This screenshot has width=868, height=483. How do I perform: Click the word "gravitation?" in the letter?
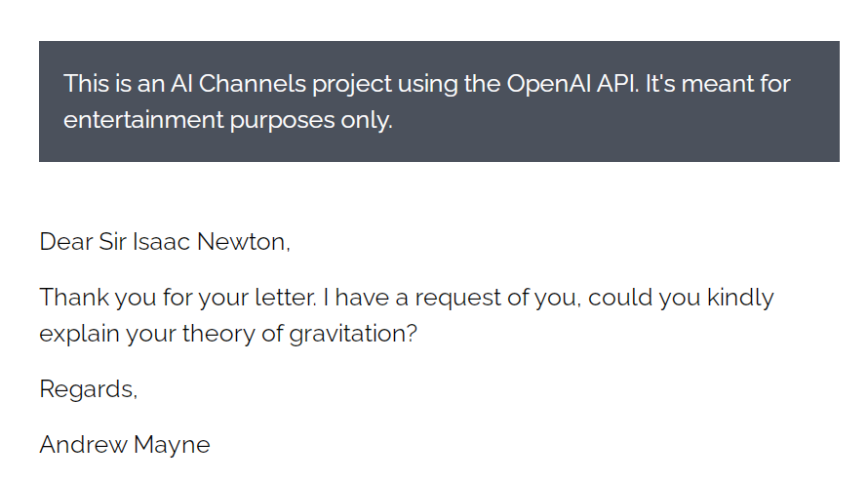353,334
